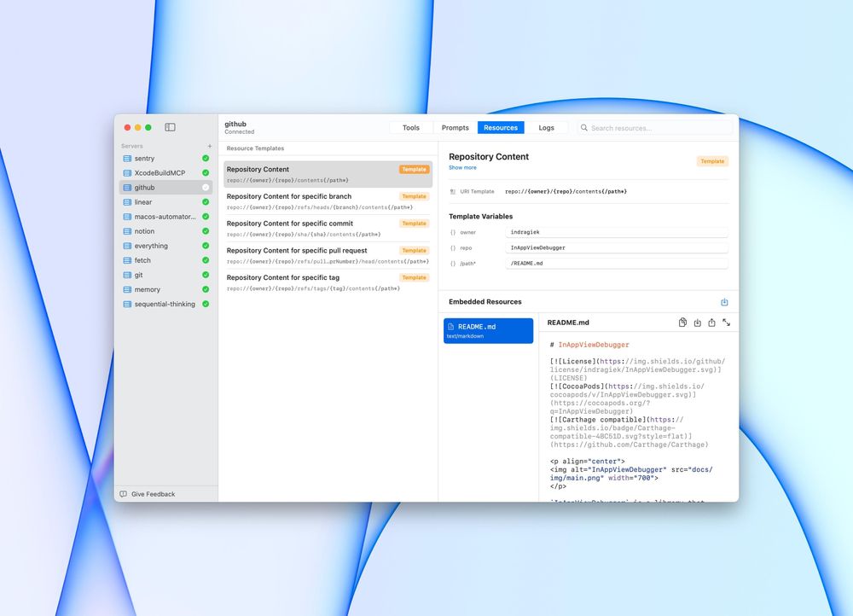
Task: Download README.md with the save icon
Action: point(698,323)
